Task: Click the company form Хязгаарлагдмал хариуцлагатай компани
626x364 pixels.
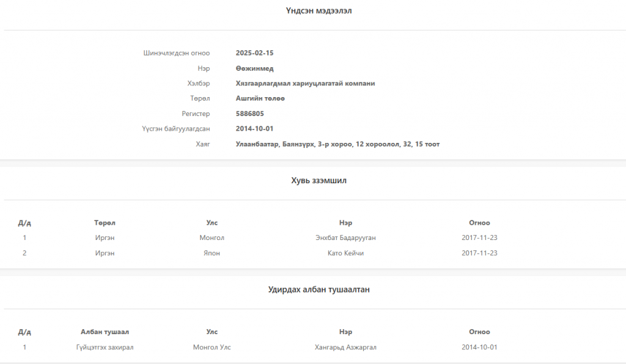Action: tap(306, 83)
